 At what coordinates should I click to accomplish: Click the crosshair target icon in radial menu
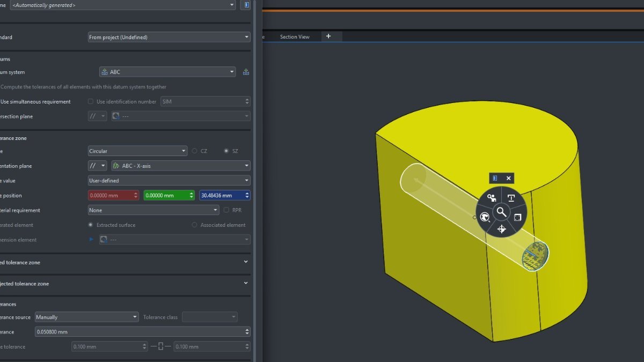tap(501, 229)
